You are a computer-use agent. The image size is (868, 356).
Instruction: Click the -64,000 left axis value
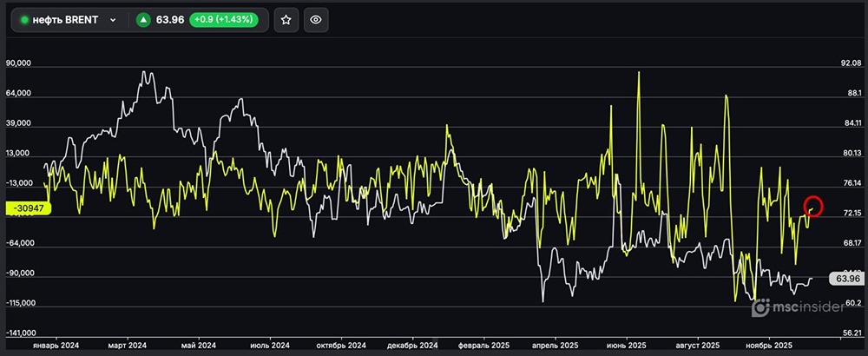(x=20, y=244)
